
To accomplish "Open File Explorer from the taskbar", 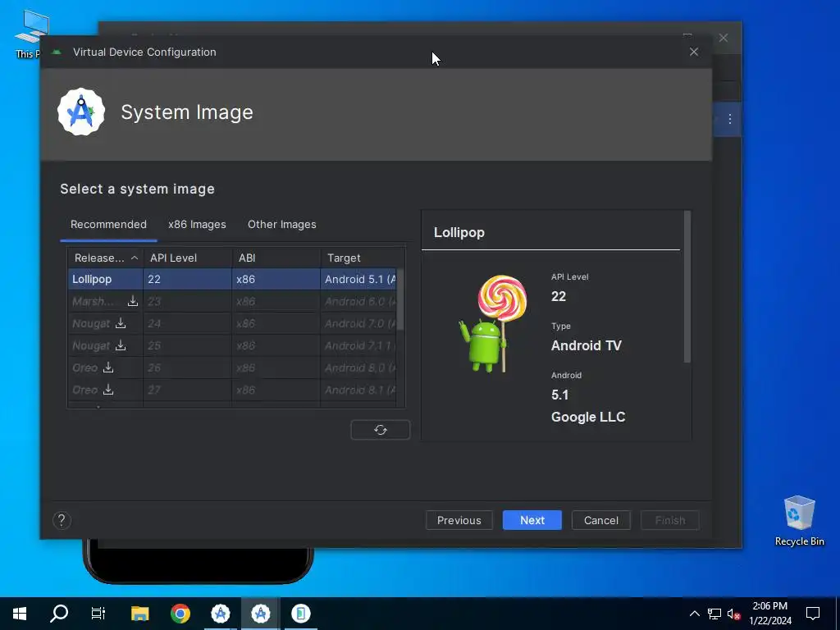I will (139, 614).
